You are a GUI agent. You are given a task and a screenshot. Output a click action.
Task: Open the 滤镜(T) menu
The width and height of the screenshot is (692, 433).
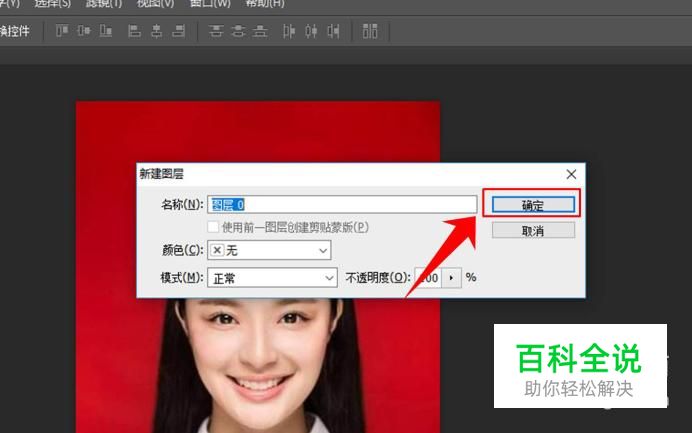pyautogui.click(x=104, y=4)
